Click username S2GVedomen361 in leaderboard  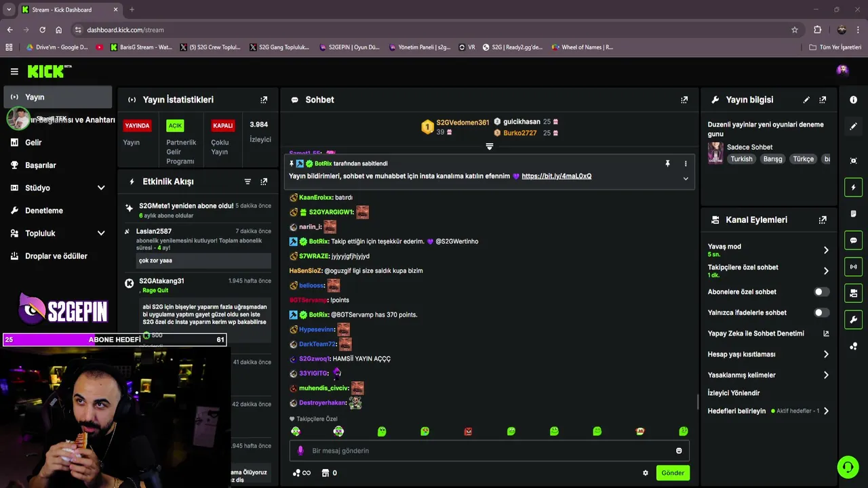click(x=462, y=123)
